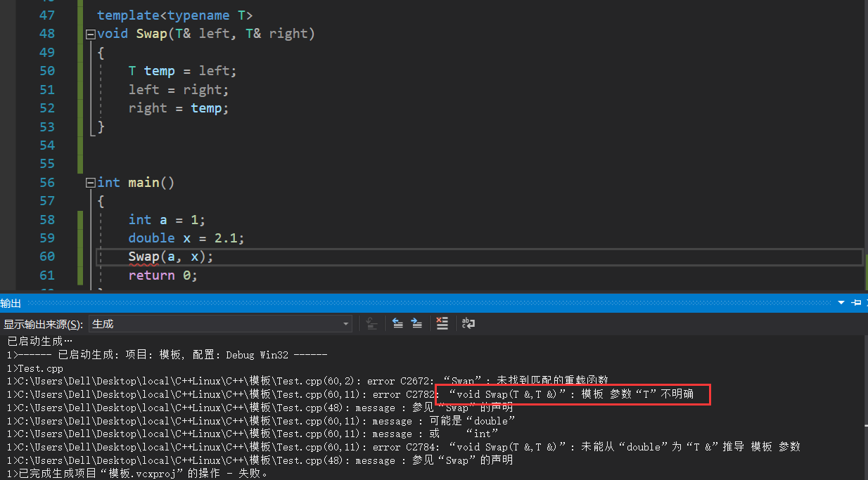Click the error C2784 output line

coord(403,447)
